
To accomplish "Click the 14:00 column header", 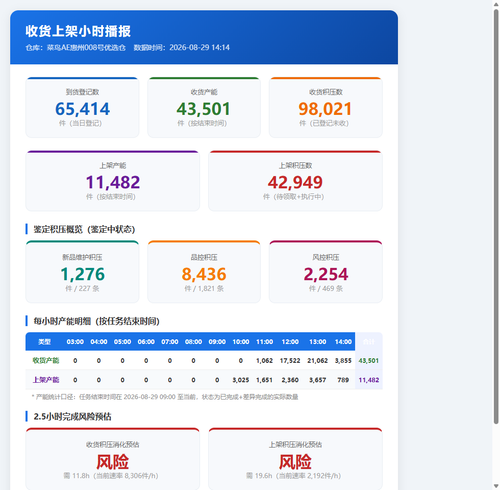I will point(343,342).
